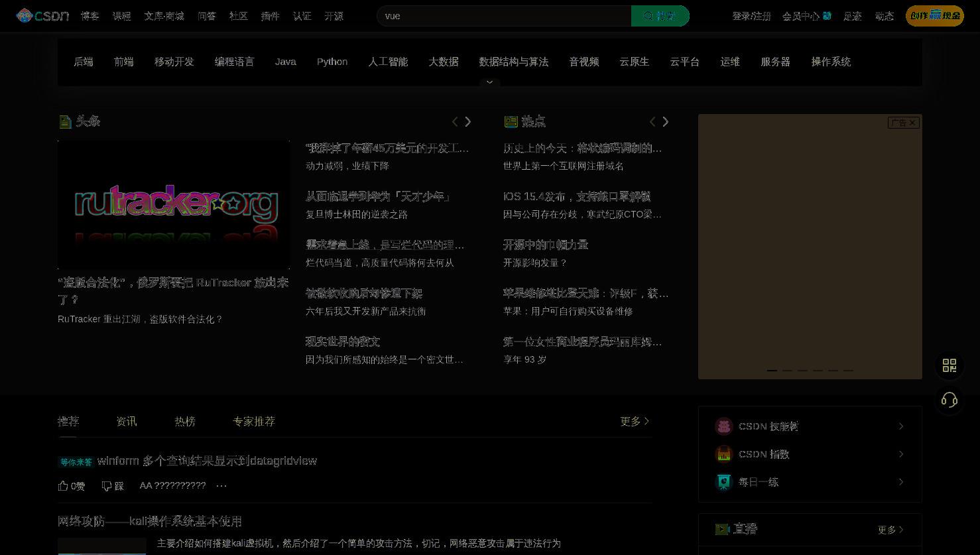
Task: Open CSDN 指数 row chevron
Action: click(901, 454)
